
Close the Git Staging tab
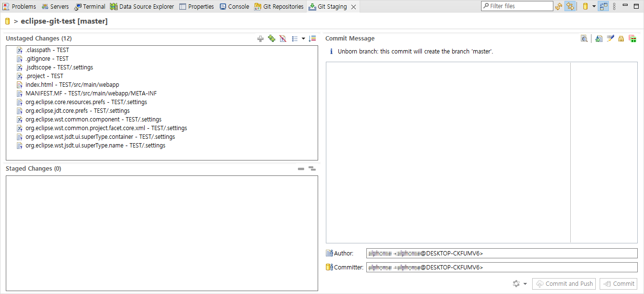(353, 7)
